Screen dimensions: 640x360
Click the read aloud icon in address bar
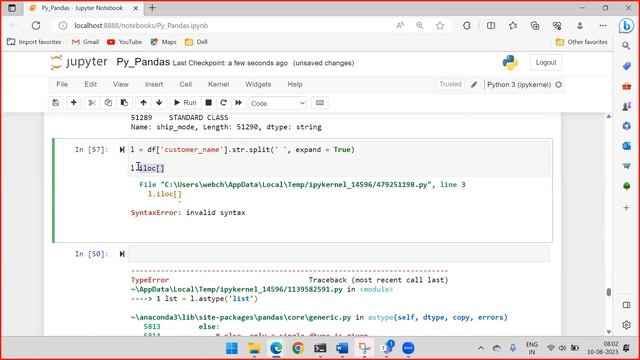pos(400,25)
